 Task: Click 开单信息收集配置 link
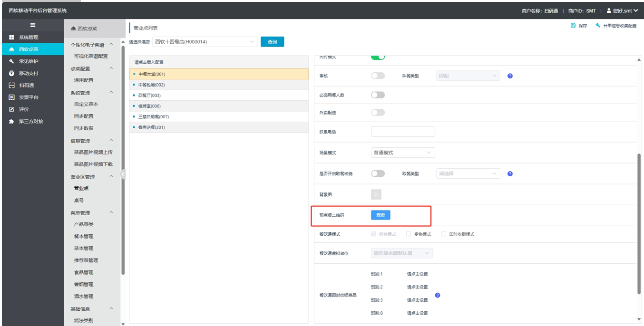(x=620, y=26)
